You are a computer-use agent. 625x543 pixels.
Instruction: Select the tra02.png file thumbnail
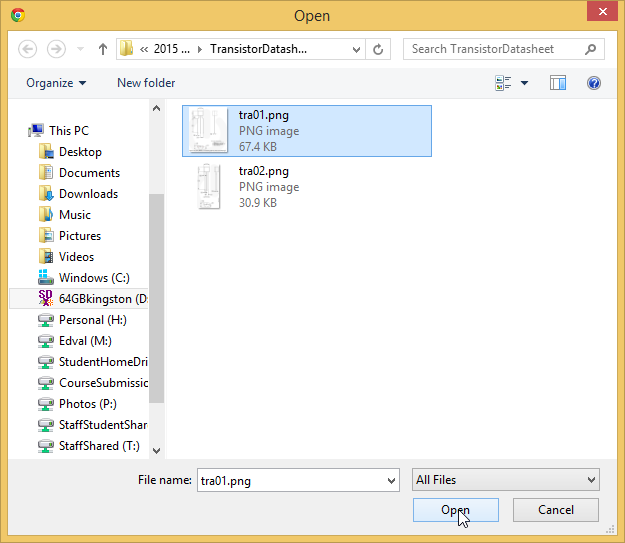(x=210, y=187)
